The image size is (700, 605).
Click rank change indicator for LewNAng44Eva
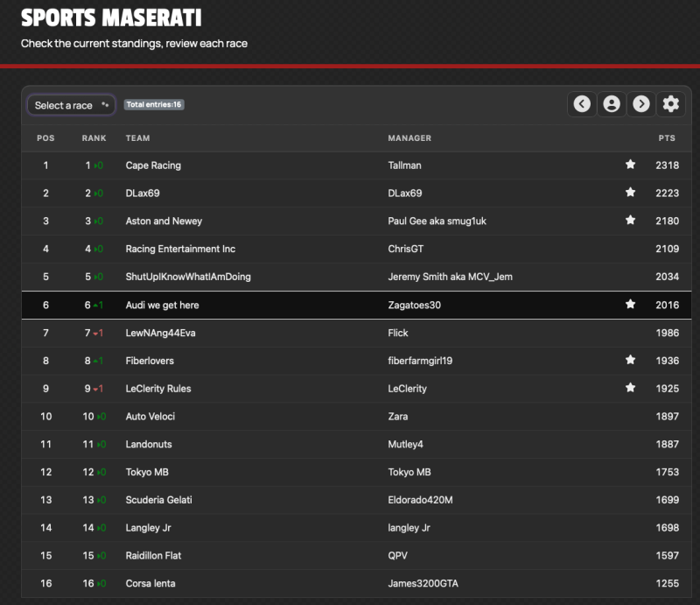(98, 333)
